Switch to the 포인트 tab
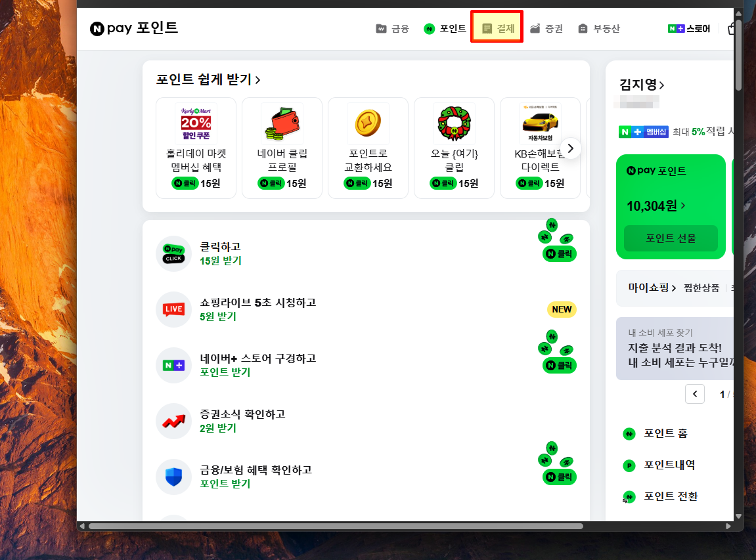 [445, 29]
